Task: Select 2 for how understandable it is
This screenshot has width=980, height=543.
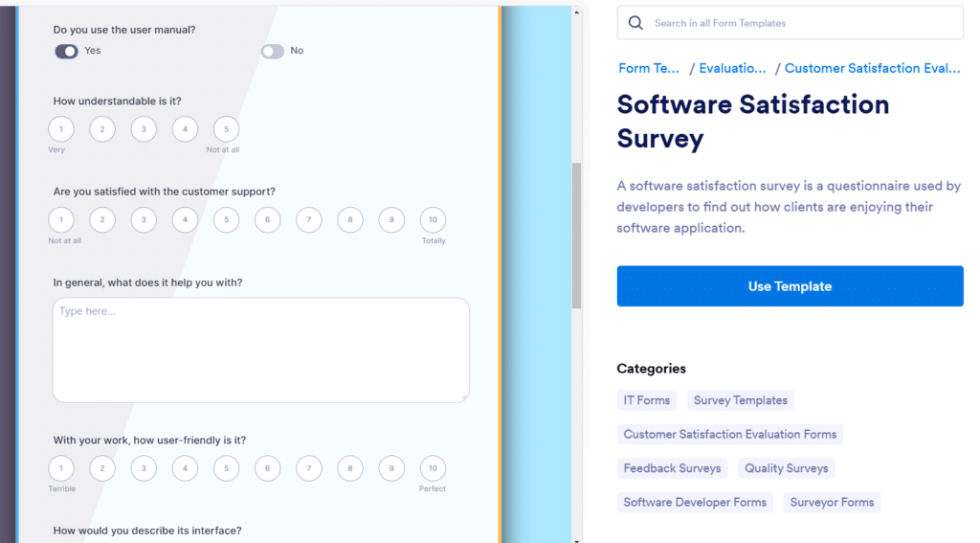Action: pyautogui.click(x=102, y=129)
